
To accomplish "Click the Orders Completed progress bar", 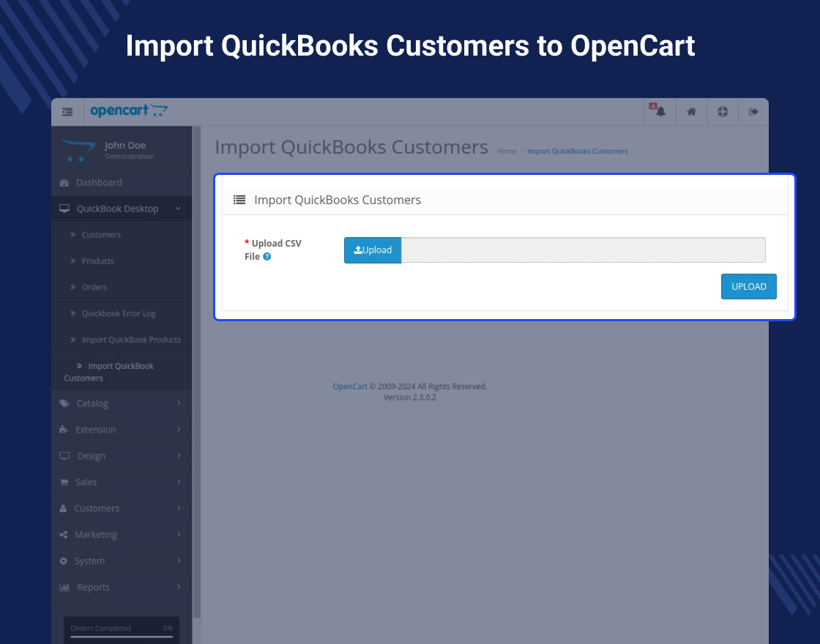I will tap(122, 637).
